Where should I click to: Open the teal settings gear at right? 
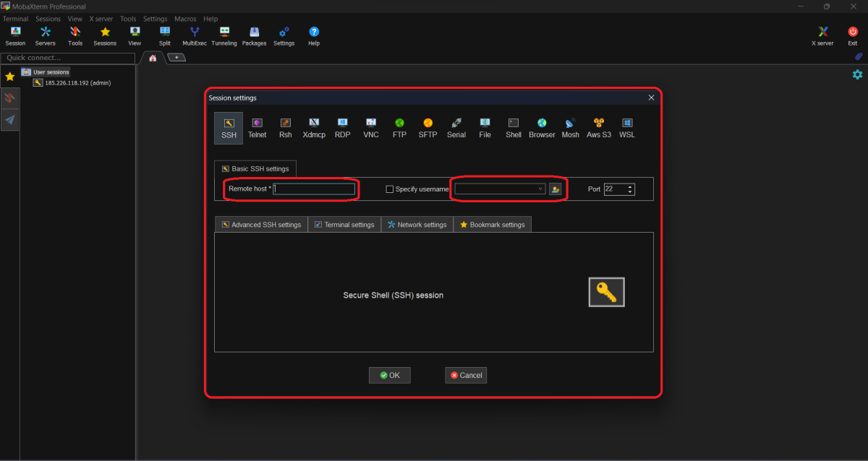point(857,74)
